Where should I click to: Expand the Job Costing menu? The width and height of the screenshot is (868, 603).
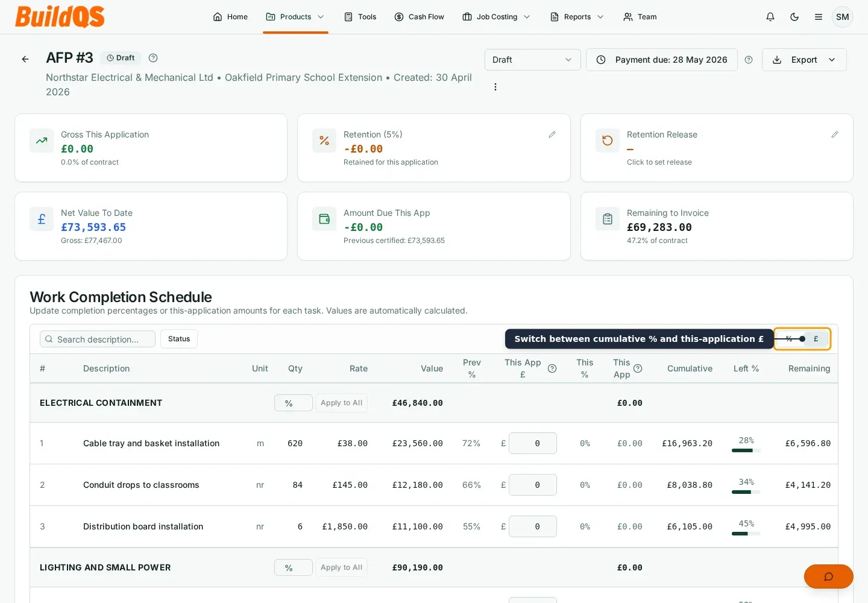pos(497,17)
